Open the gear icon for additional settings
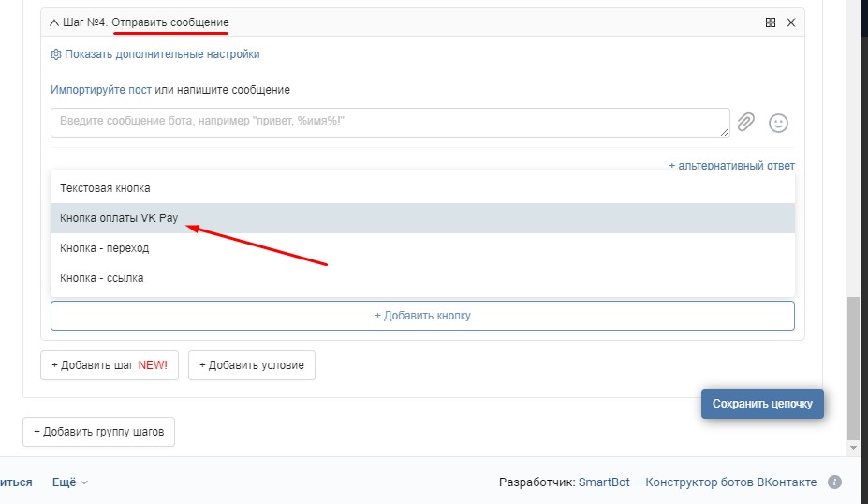 pos(56,54)
